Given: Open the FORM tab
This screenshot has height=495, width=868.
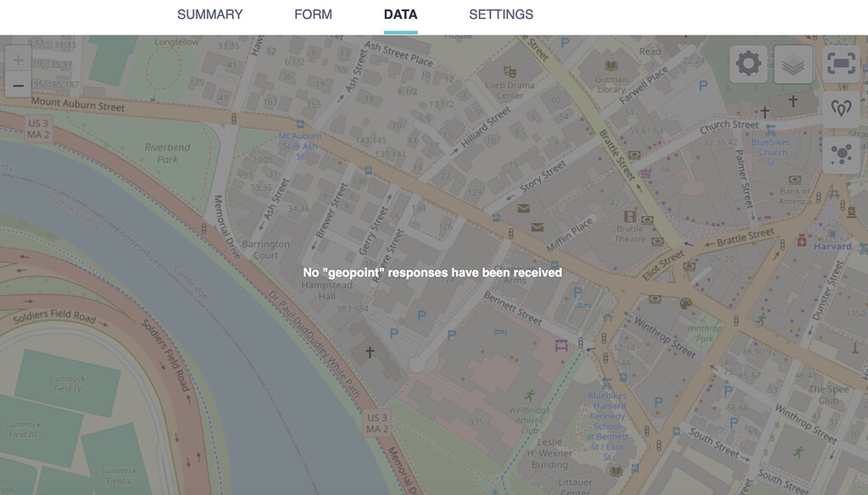Looking at the screenshot, I should (x=314, y=14).
